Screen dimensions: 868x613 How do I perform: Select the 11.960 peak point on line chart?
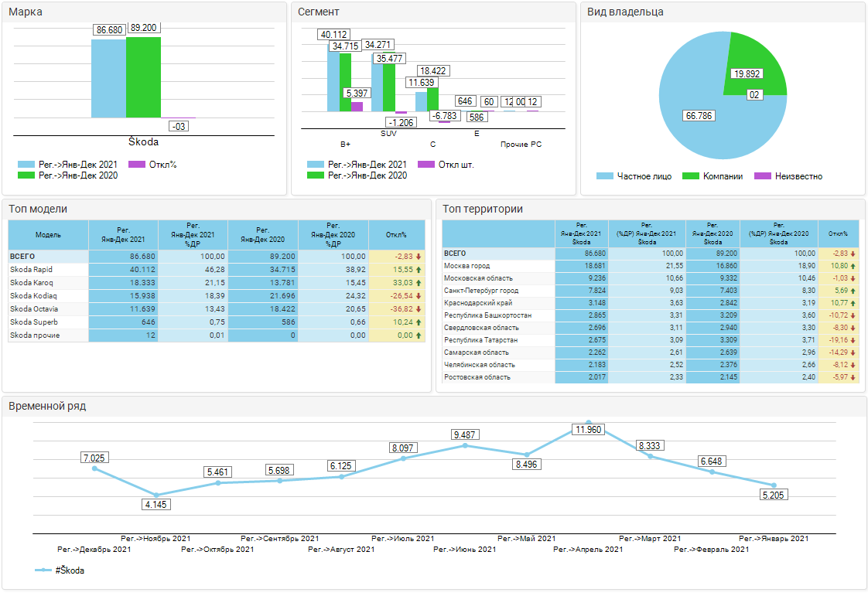pyautogui.click(x=588, y=423)
